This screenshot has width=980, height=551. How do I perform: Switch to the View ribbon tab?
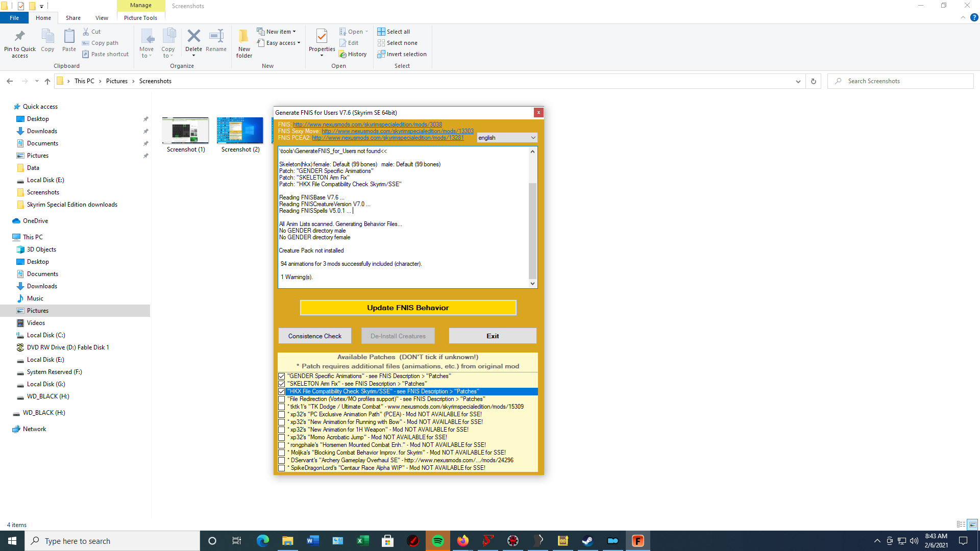pyautogui.click(x=102, y=18)
